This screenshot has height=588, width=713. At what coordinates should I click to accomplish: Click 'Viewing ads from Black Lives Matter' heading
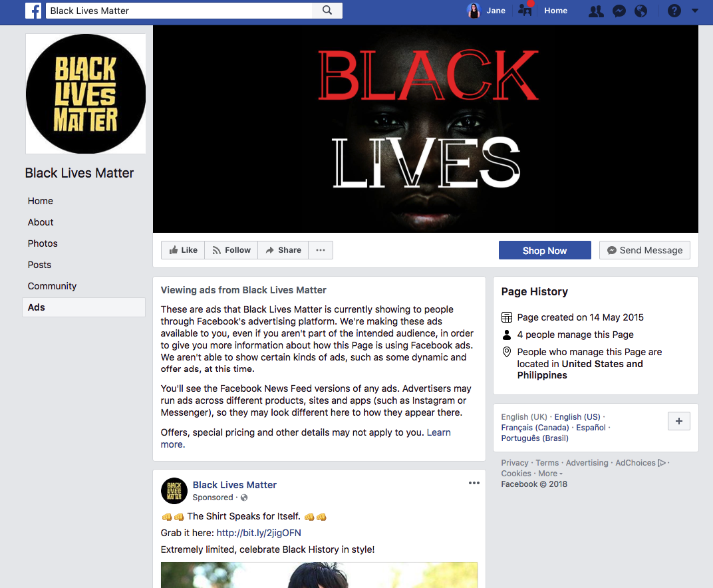pos(243,290)
